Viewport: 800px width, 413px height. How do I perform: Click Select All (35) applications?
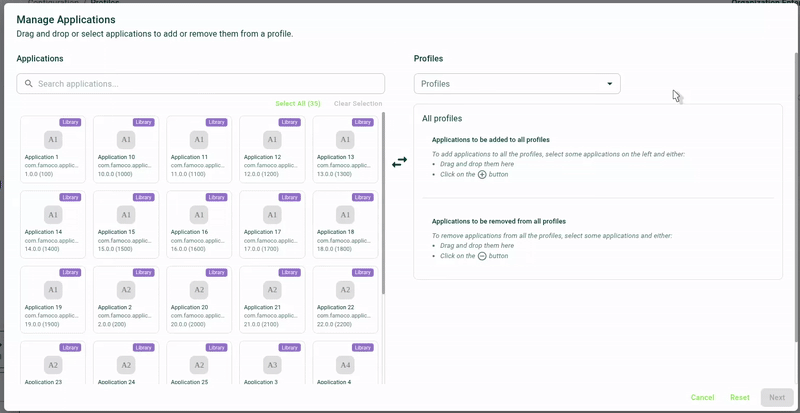point(298,104)
